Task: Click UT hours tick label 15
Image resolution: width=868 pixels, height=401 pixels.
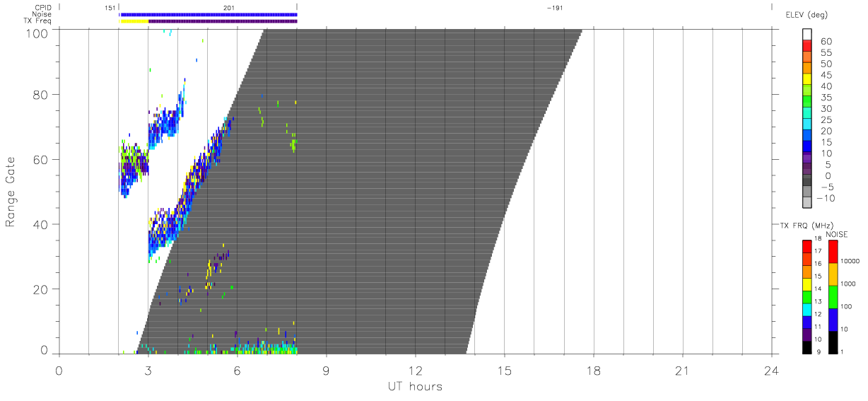Action: (x=505, y=371)
